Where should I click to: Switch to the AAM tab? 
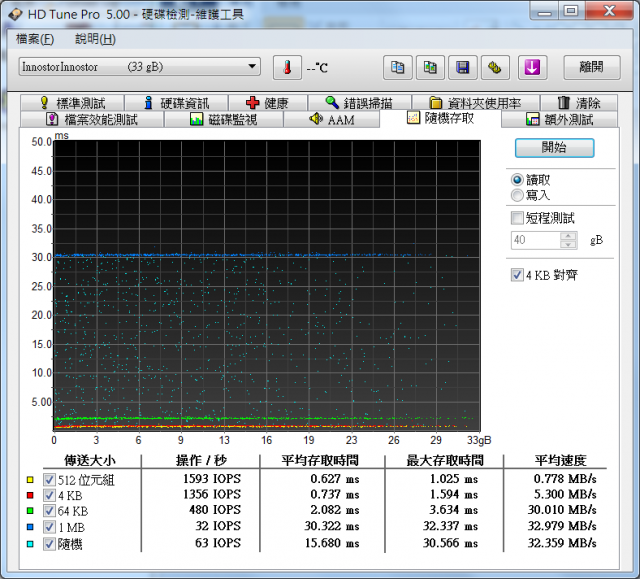click(x=331, y=120)
